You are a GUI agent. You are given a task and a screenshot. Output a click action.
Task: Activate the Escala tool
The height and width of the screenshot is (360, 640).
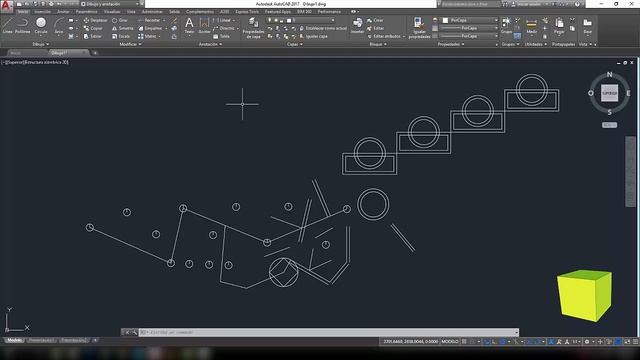point(121,36)
